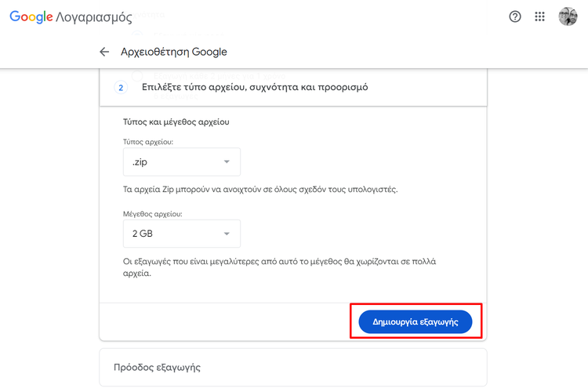
Task: Click the Zip files description text
Action: [260, 190]
